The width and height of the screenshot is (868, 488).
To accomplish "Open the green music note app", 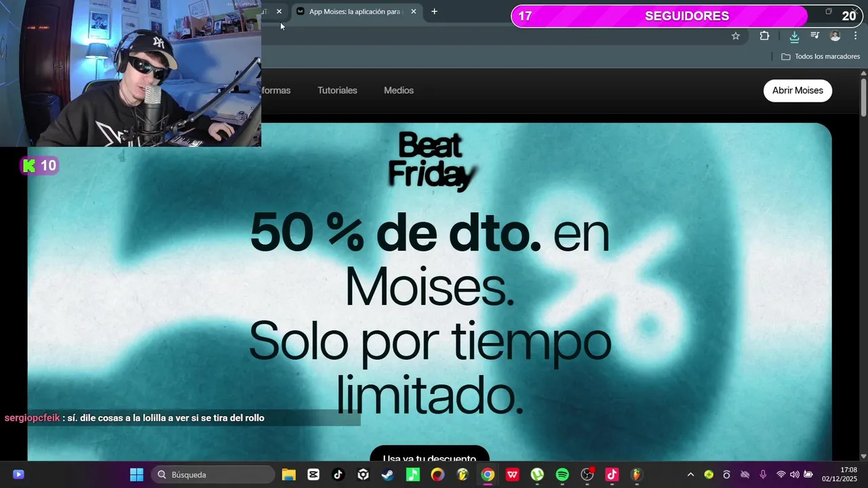I will (413, 474).
